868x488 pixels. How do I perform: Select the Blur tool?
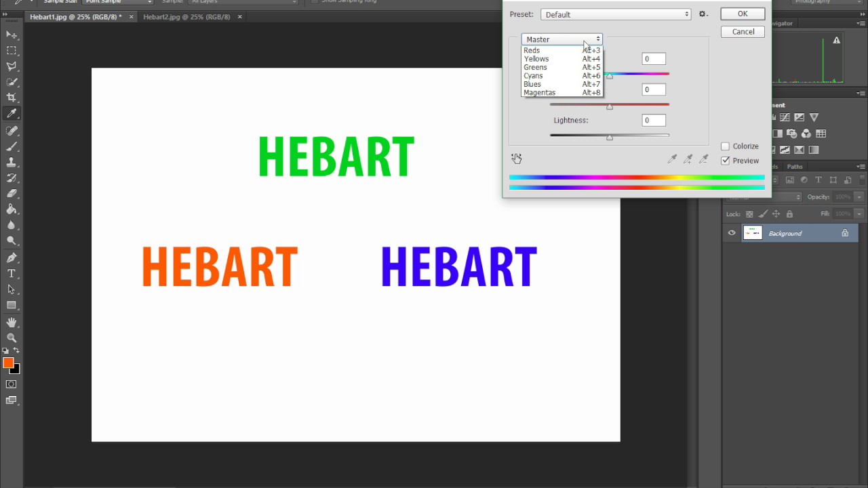click(12, 225)
